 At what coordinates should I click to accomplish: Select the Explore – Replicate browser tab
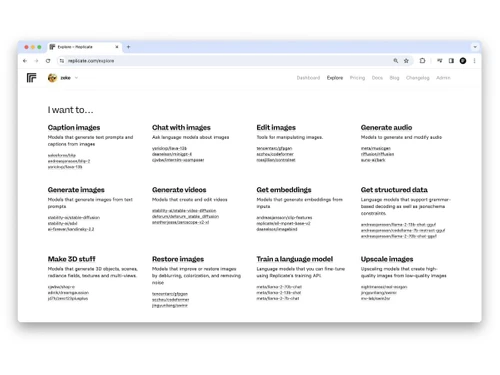[x=84, y=47]
